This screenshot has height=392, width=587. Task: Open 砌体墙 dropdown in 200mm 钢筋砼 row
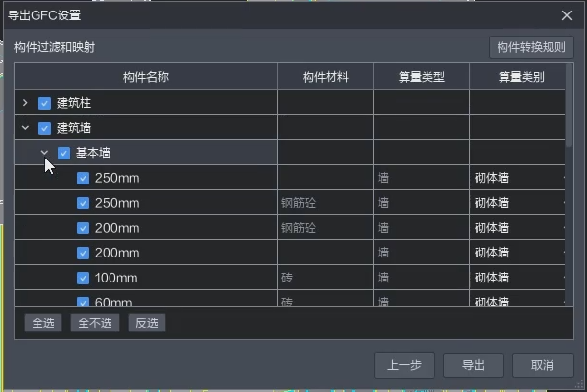518,228
